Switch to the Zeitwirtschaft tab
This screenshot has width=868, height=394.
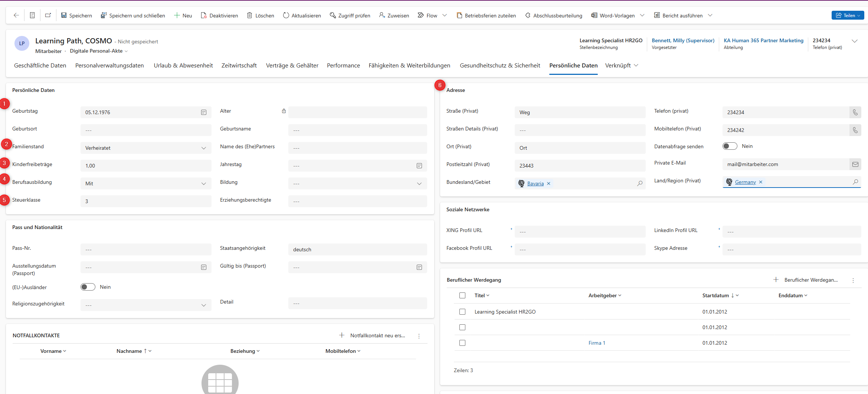tap(239, 65)
